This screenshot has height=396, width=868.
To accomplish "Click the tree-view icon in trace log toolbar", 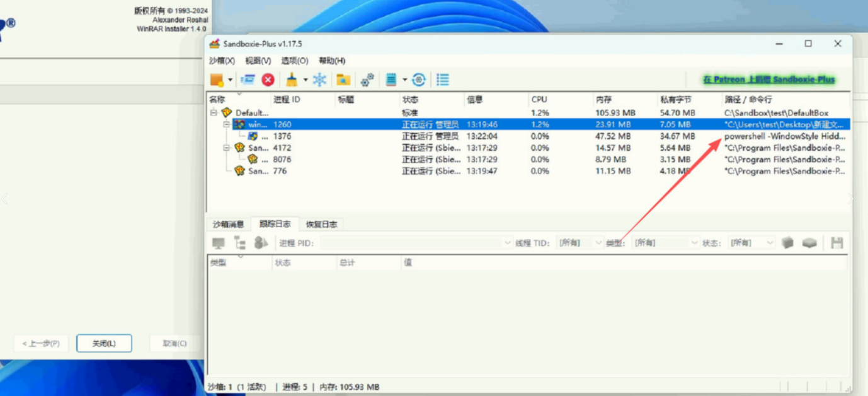I will point(240,243).
